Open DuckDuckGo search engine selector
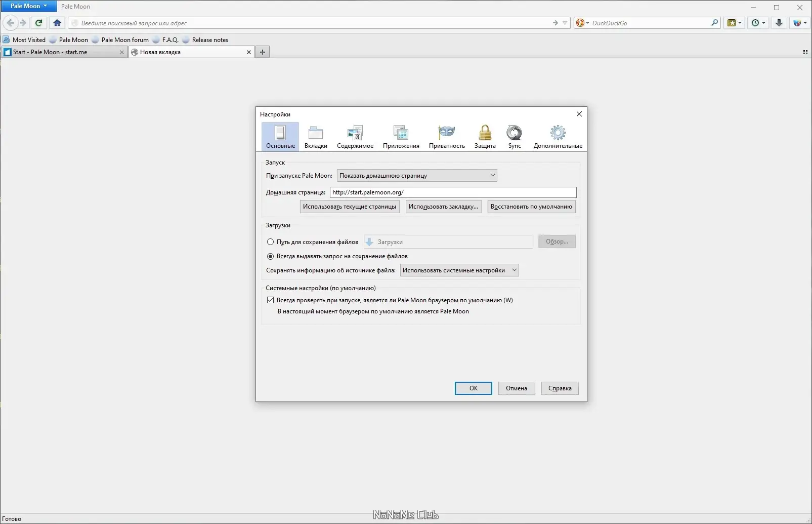 [582, 23]
